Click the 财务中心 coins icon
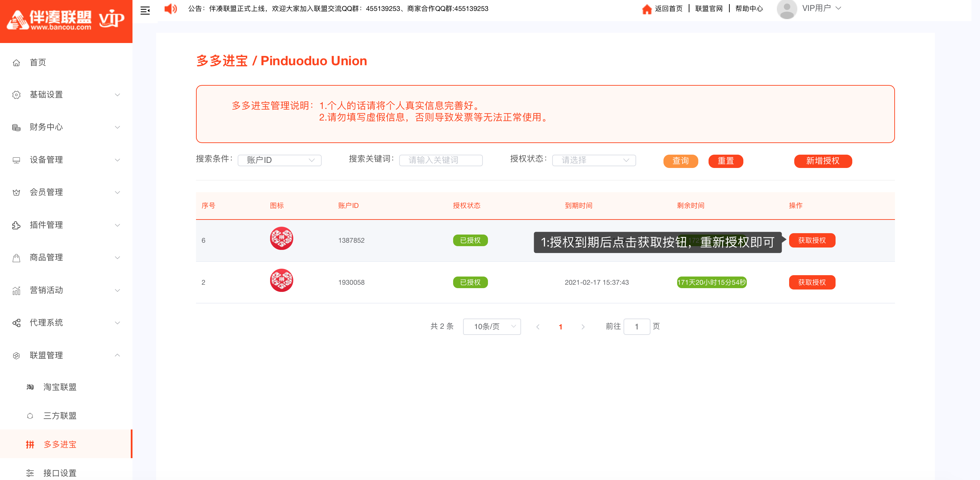Image resolution: width=980 pixels, height=480 pixels. pos(16,127)
